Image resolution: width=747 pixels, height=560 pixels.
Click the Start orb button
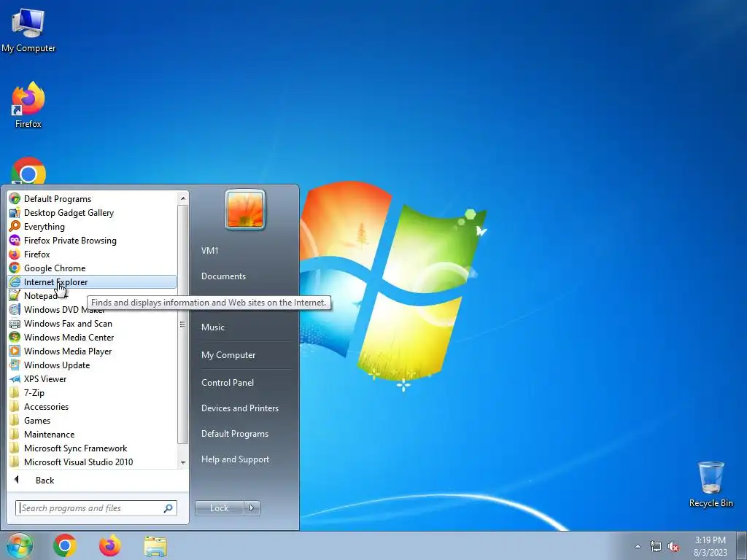(x=19, y=545)
